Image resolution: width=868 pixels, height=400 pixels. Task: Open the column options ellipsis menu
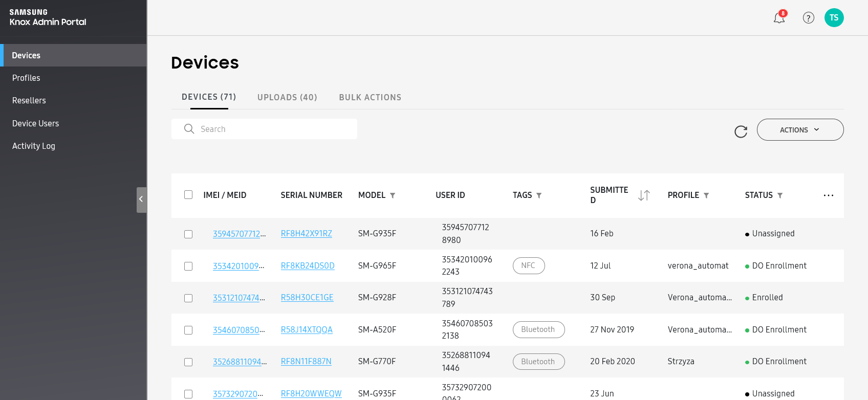829,195
